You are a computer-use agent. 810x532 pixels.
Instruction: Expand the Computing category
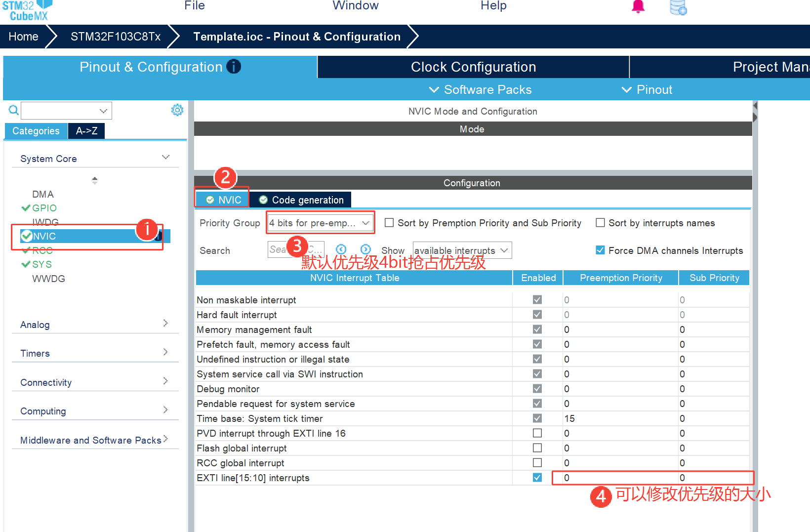tap(165, 409)
